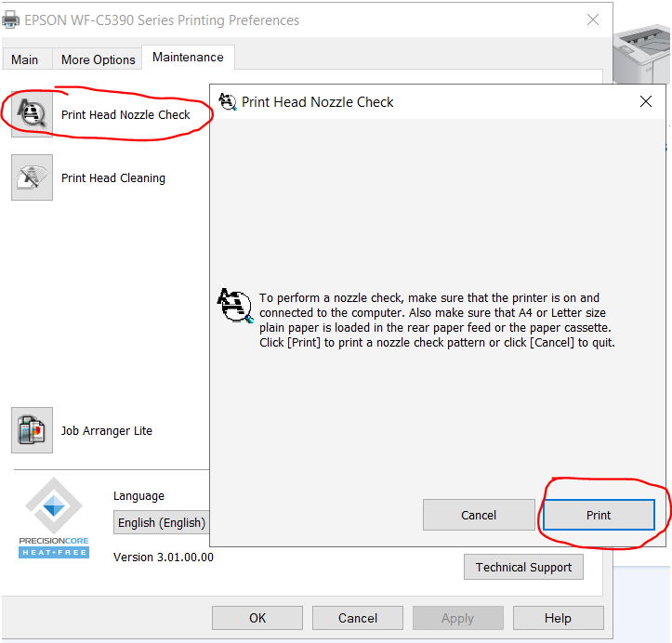Expand the Language dropdown showing English
The image size is (672, 643).
coord(162,522)
